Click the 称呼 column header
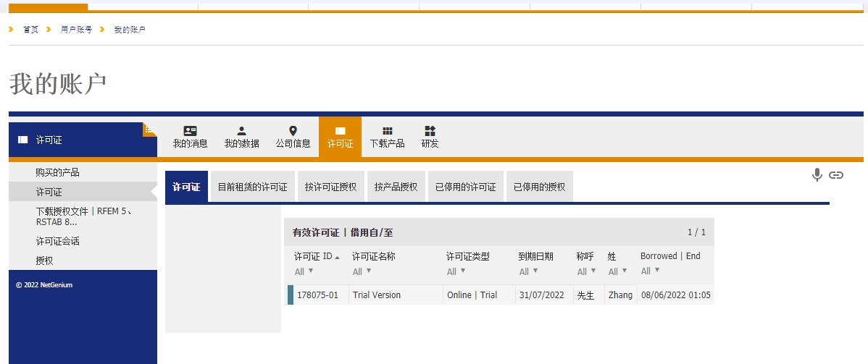The height and width of the screenshot is (364, 868). 585,257
